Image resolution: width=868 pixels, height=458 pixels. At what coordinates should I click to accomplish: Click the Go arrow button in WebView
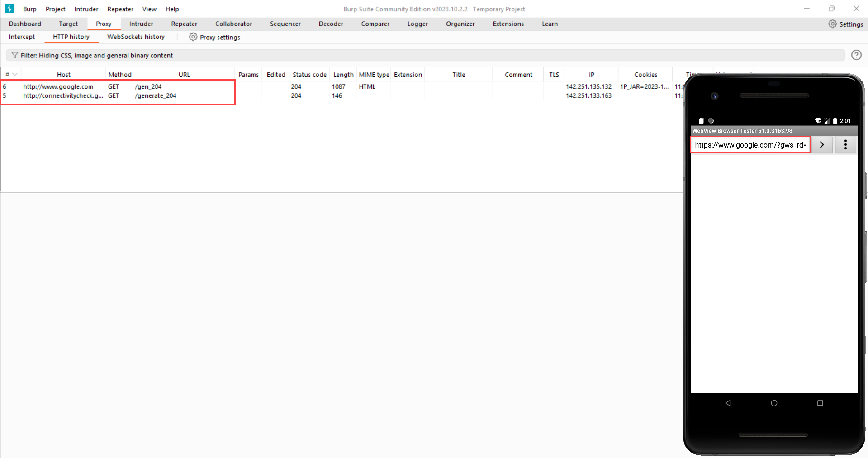tap(822, 145)
